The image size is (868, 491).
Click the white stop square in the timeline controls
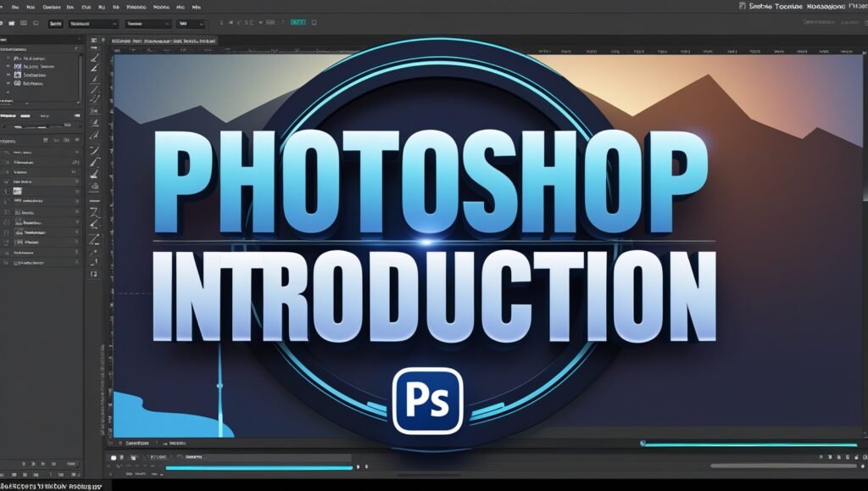point(114,458)
